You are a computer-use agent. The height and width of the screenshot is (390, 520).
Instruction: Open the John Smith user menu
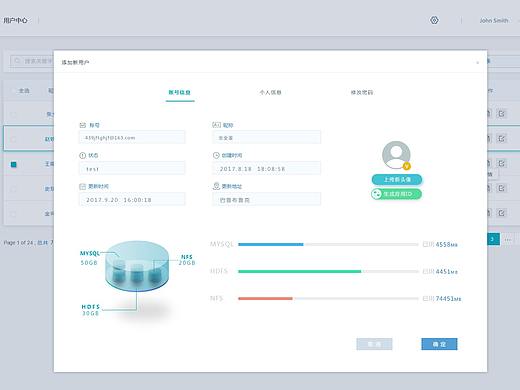[x=494, y=21]
